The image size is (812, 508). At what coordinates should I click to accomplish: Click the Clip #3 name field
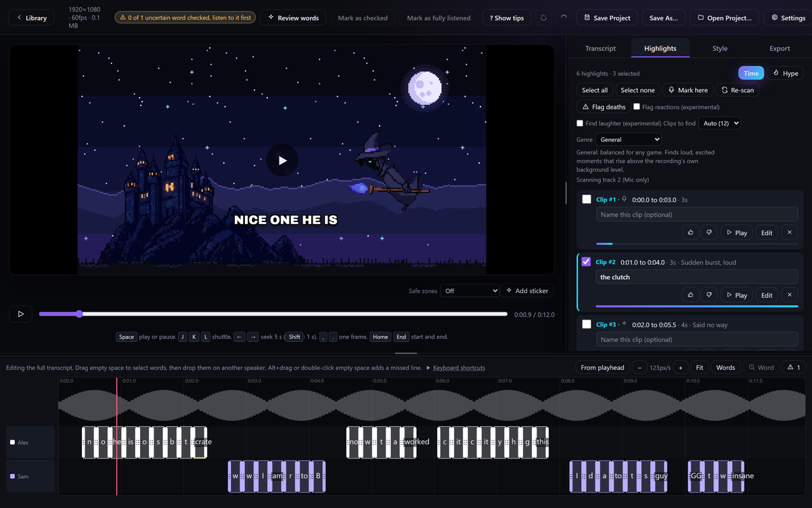click(x=697, y=339)
